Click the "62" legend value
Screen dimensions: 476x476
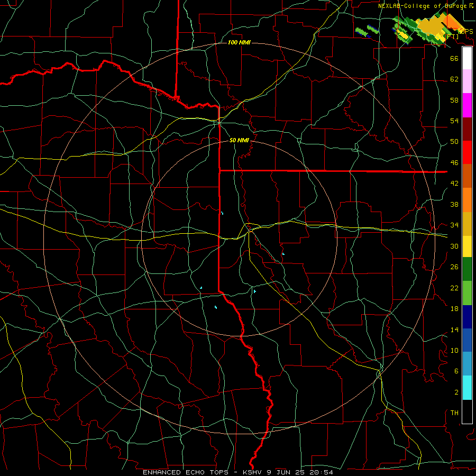(x=454, y=79)
